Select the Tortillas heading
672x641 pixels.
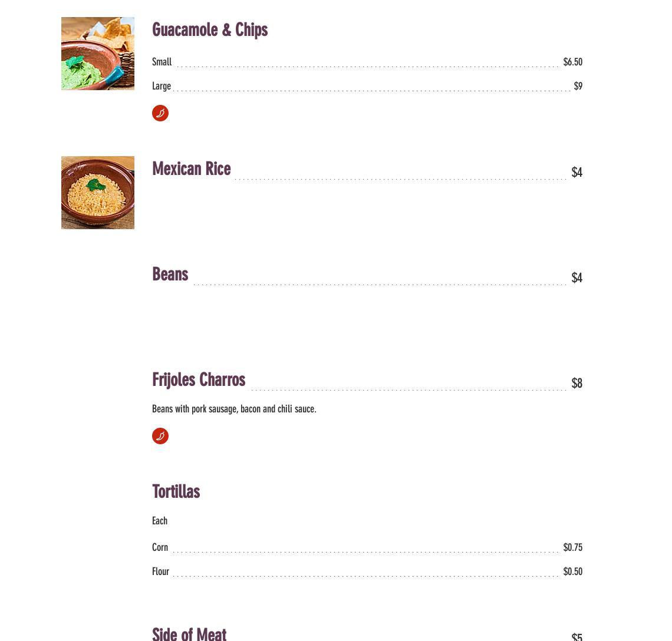pos(176,492)
